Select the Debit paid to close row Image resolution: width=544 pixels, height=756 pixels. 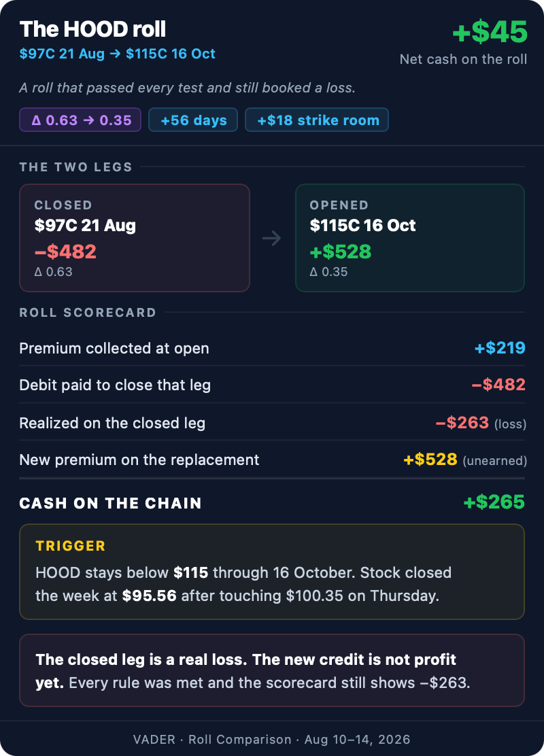pyautogui.click(x=272, y=385)
